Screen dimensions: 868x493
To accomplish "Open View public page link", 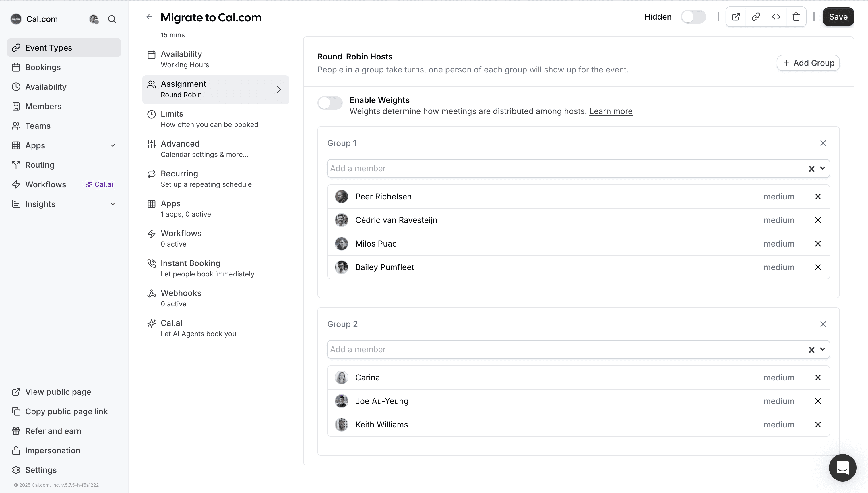I will pos(64,392).
